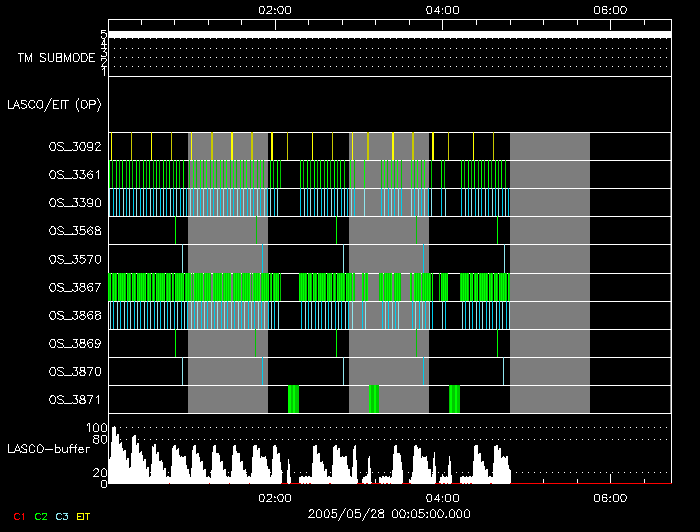Click the last cyan marker in OS_3570 row

(x=504, y=259)
